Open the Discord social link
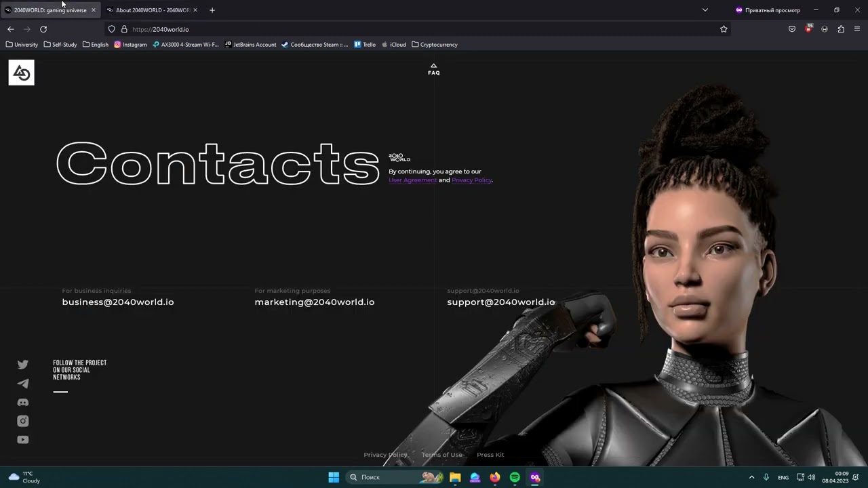868x488 pixels. (23, 403)
